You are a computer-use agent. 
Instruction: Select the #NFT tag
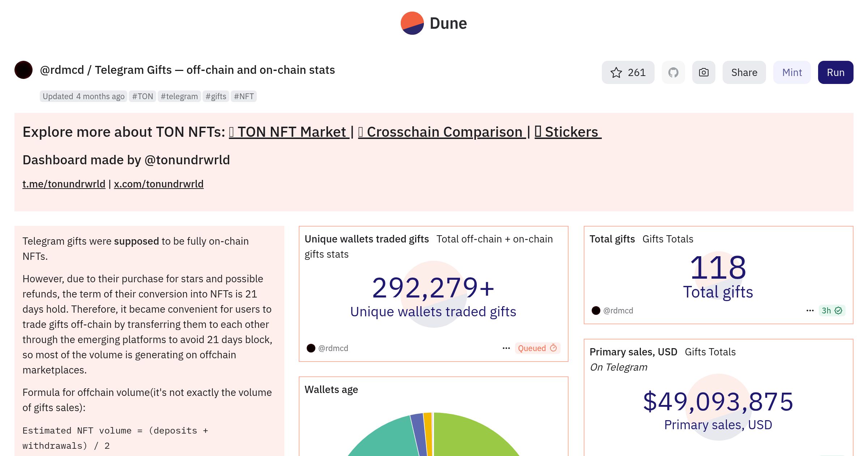244,96
